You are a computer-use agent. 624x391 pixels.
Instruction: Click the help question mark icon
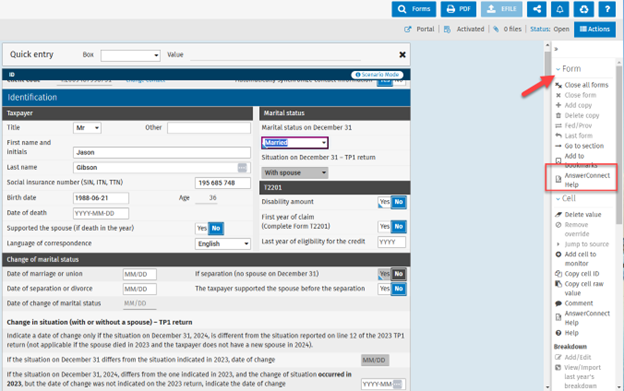pos(607,9)
